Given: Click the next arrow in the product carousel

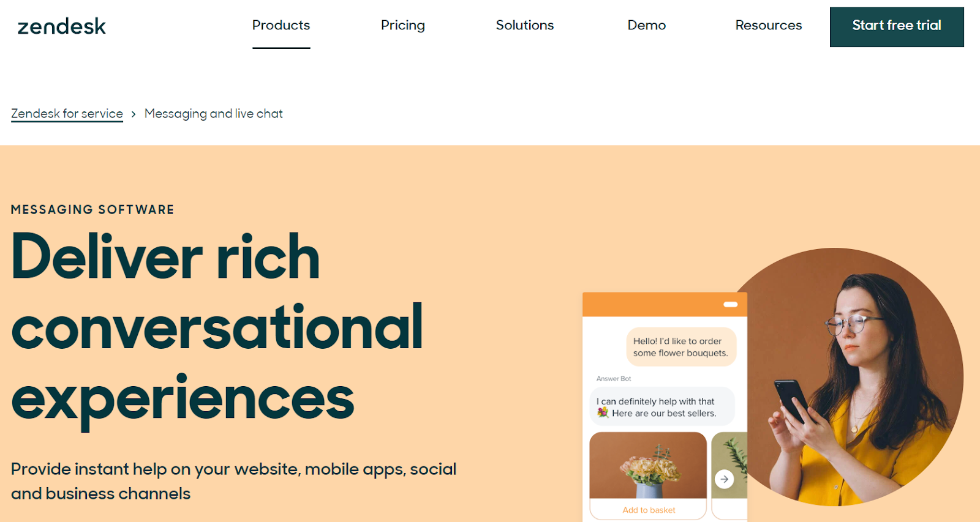Looking at the screenshot, I should [725, 479].
